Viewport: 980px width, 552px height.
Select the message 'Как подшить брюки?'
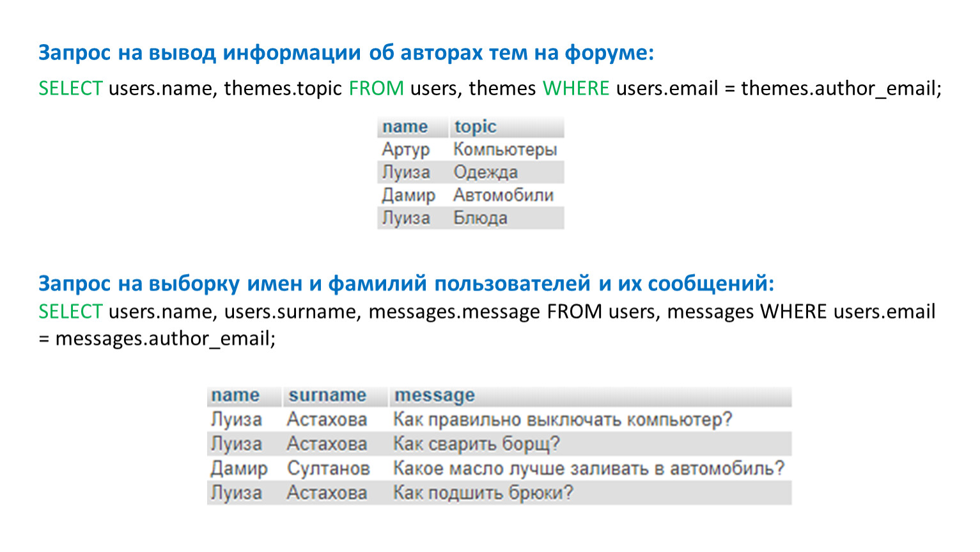tap(483, 493)
